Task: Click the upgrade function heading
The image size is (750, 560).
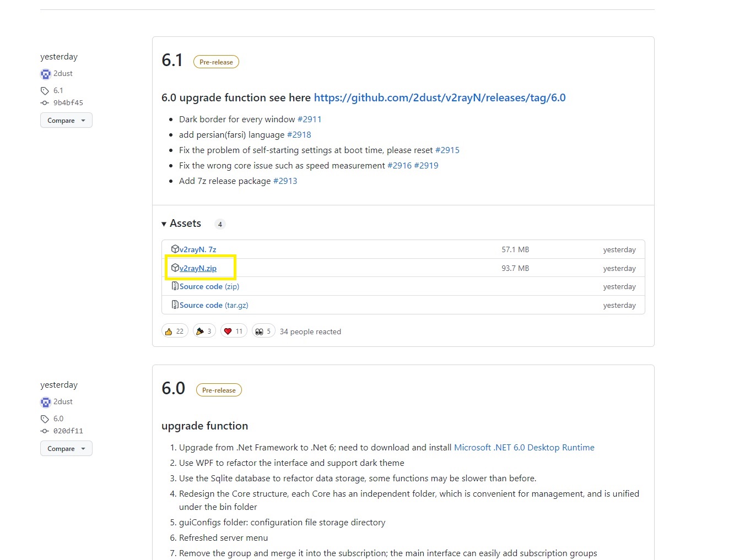Action: pyautogui.click(x=204, y=426)
